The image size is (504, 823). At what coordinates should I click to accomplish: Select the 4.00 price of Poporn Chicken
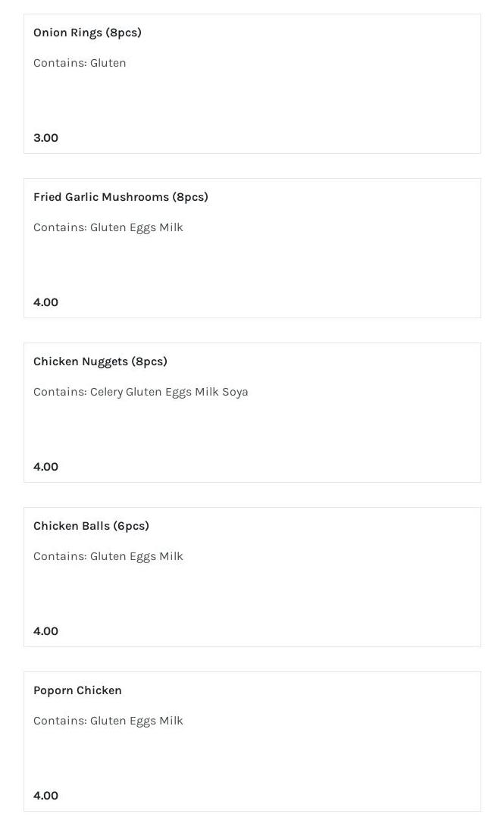coord(45,796)
